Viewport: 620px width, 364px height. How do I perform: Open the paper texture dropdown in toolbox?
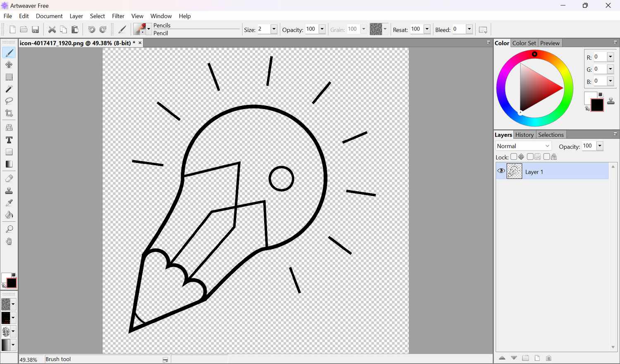pos(13,304)
